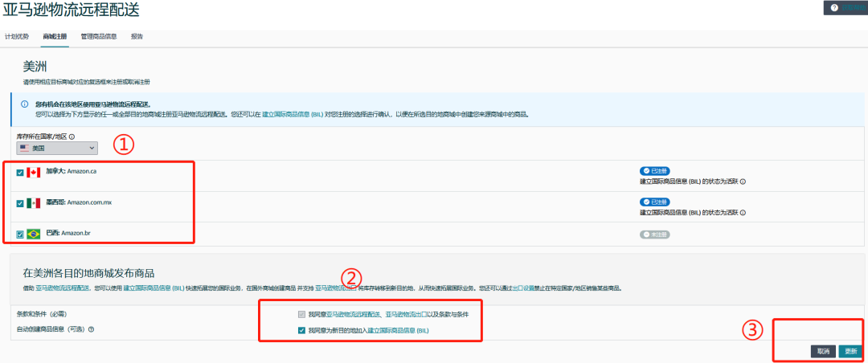868x363 pixels.
Task: Switch to the 计划优势 tab
Action: click(17, 36)
